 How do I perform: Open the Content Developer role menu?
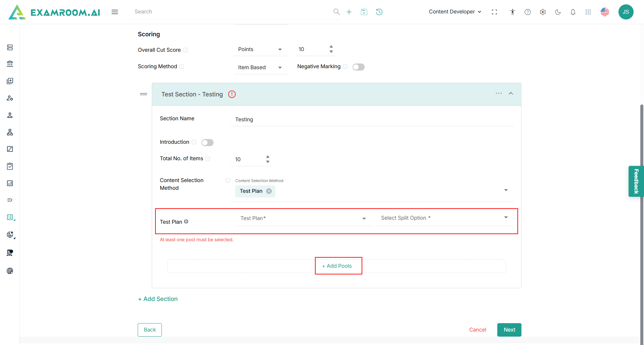click(x=455, y=12)
